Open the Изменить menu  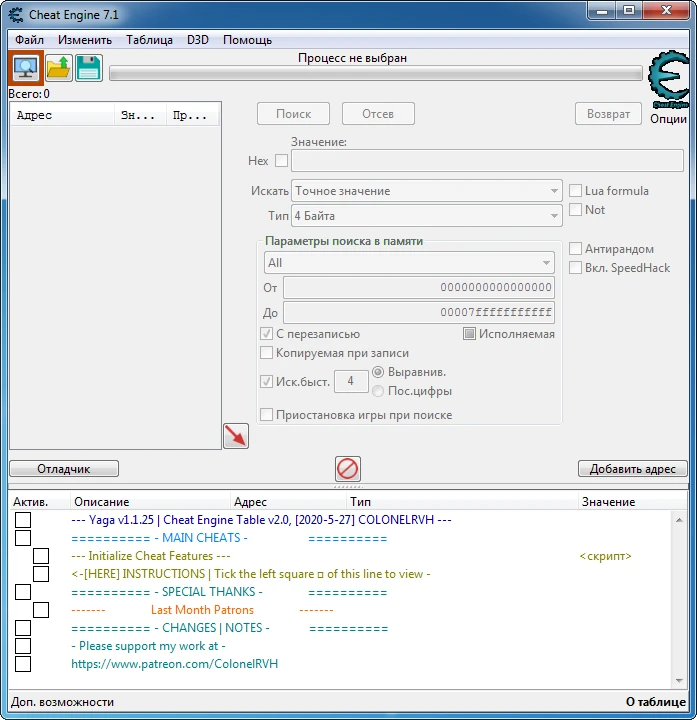(x=85, y=40)
